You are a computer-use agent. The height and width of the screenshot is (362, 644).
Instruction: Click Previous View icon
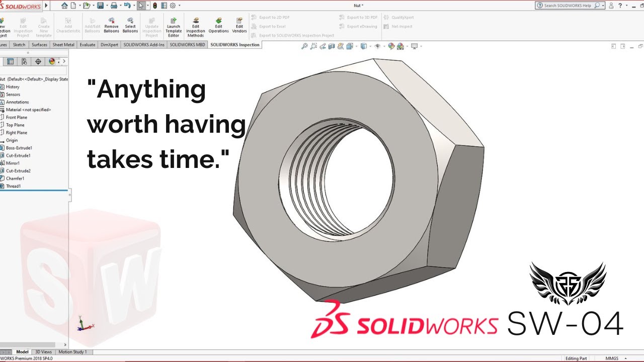(323, 46)
